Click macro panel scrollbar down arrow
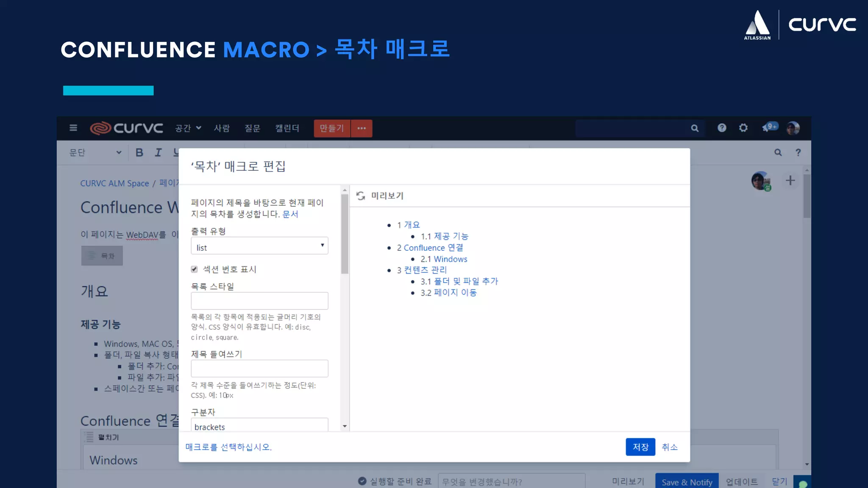This screenshot has width=868, height=488. pyautogui.click(x=345, y=426)
